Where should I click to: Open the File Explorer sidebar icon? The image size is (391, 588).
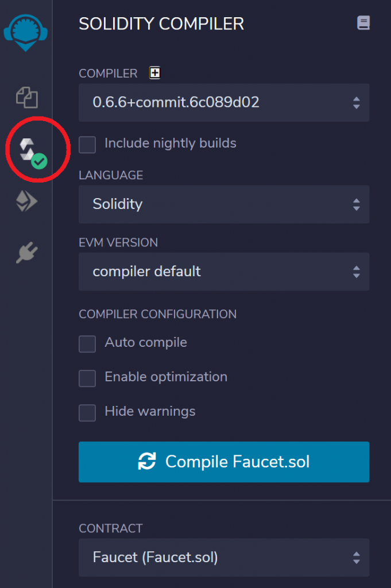[x=26, y=98]
